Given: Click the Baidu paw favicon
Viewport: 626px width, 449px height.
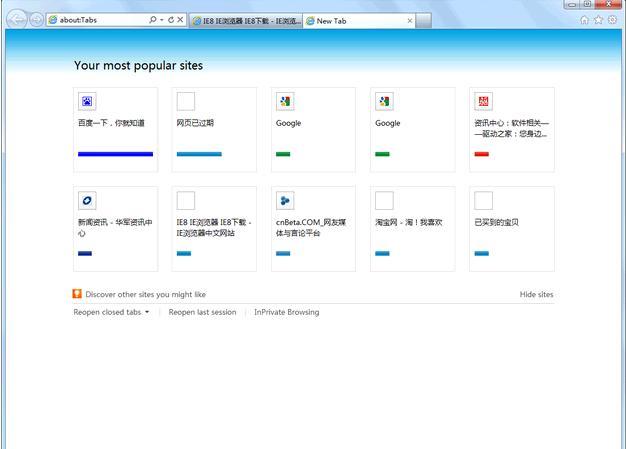Looking at the screenshot, I should click(x=87, y=102).
